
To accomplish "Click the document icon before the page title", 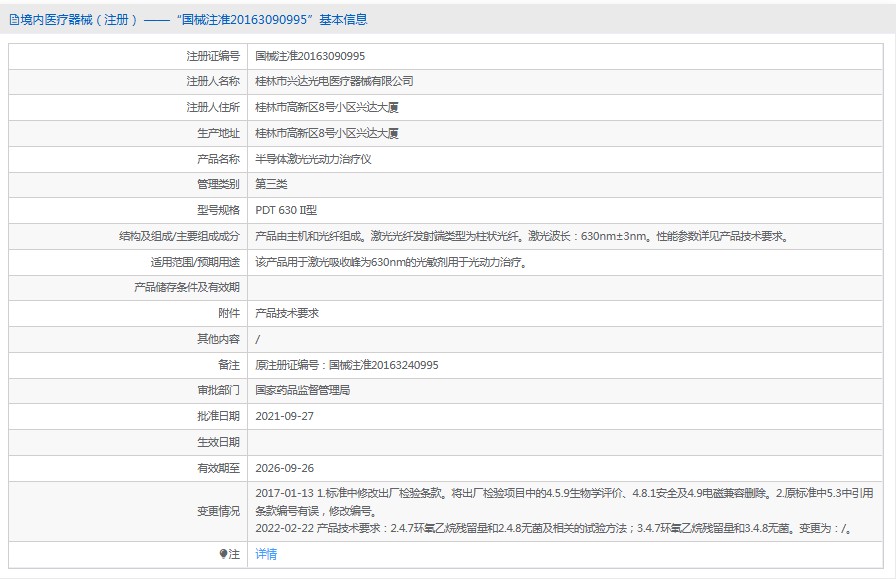I will pyautogui.click(x=14, y=20).
